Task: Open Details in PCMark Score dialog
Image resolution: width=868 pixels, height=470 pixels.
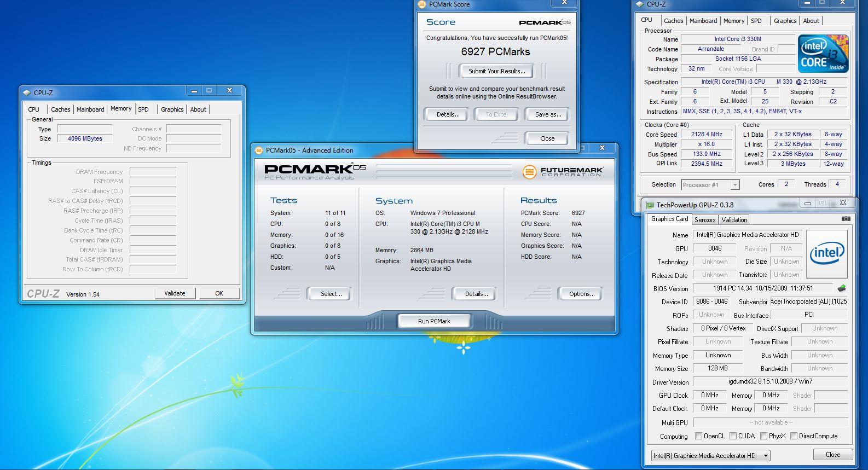Action: point(448,114)
